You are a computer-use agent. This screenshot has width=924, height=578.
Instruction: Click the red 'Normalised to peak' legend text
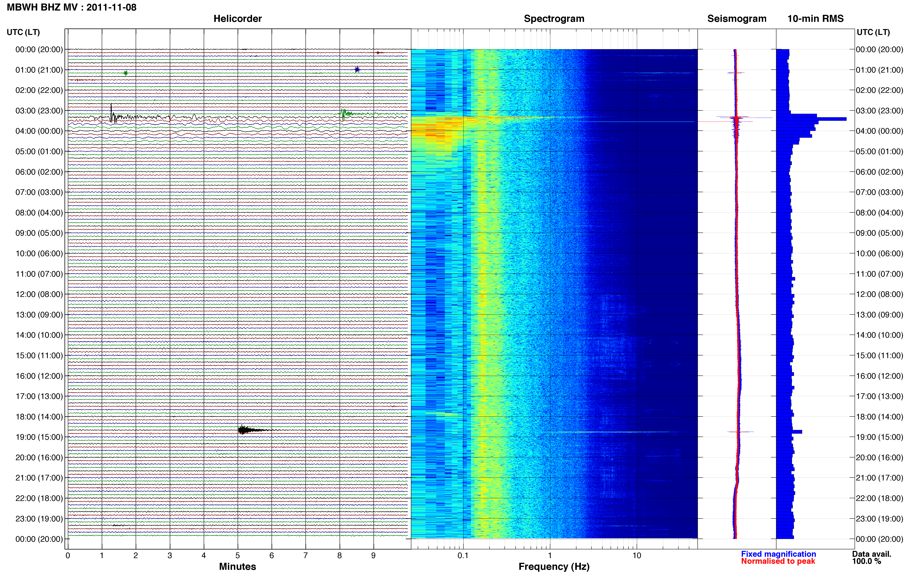(x=778, y=561)
